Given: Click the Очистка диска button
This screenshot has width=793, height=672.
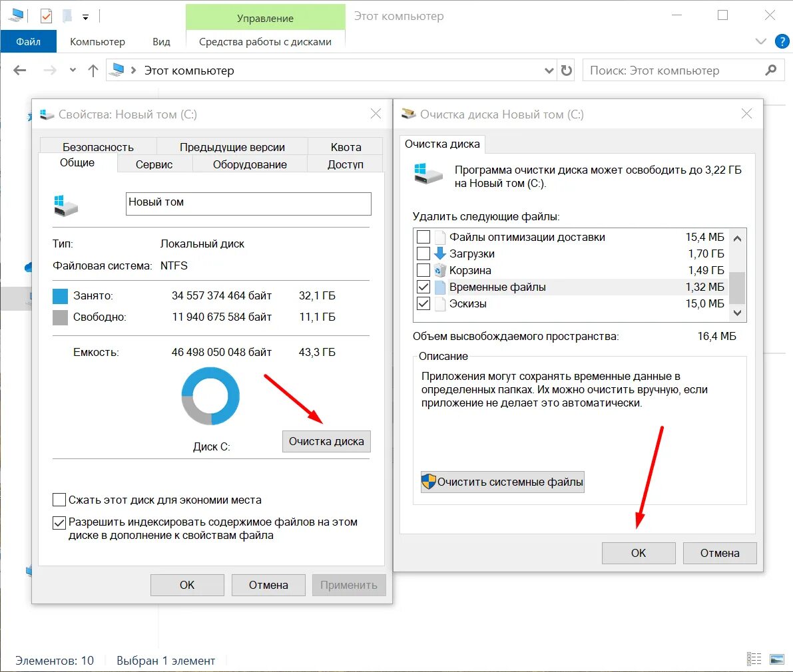Looking at the screenshot, I should (x=326, y=441).
